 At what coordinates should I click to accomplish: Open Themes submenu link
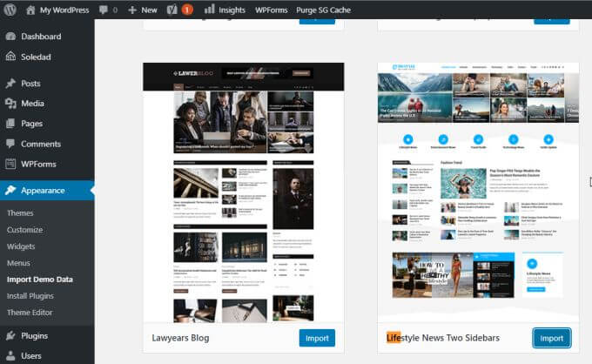coord(20,213)
